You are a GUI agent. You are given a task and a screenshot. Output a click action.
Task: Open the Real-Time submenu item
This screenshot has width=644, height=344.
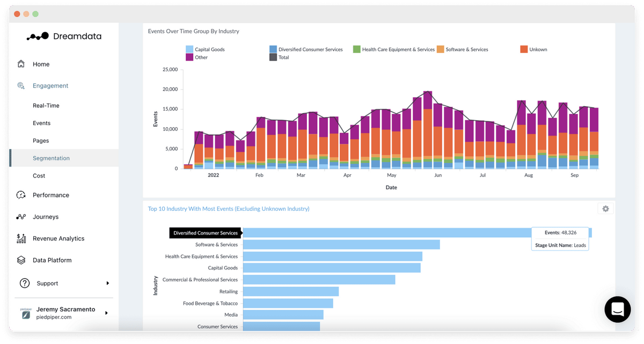click(46, 106)
